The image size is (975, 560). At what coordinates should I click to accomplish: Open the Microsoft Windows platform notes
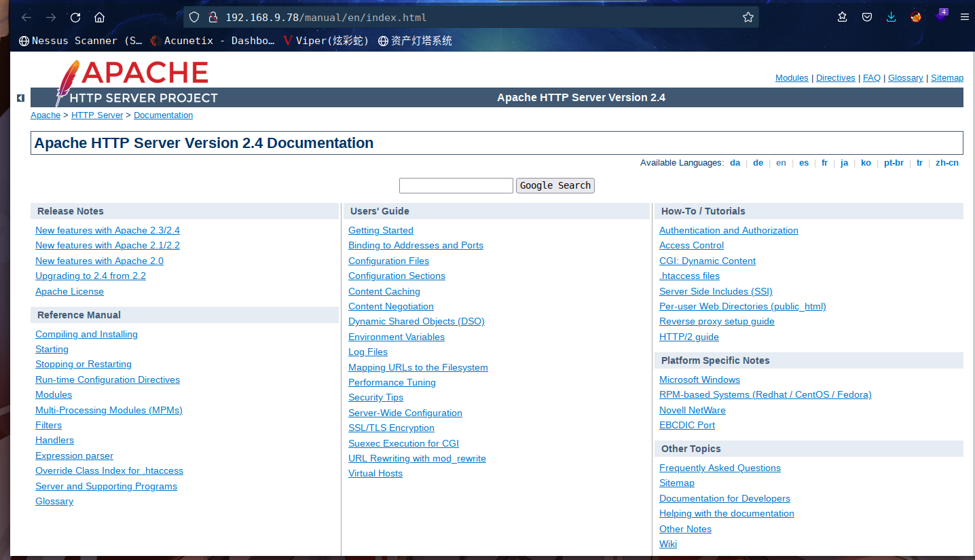click(x=699, y=379)
